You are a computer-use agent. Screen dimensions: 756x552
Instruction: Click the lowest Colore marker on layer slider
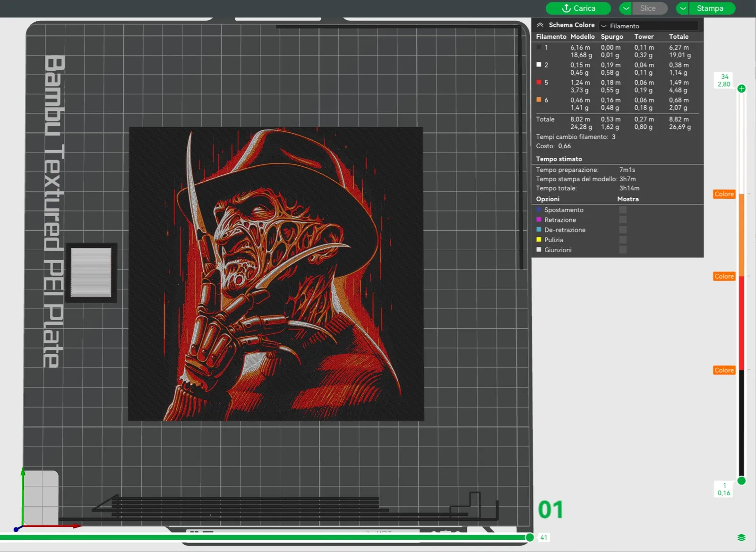(x=724, y=370)
